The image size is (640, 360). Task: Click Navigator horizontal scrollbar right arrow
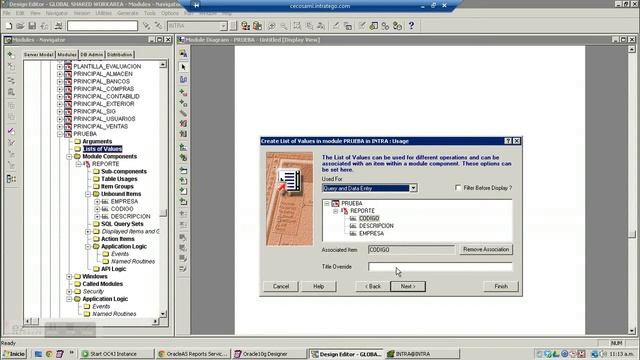(x=155, y=322)
